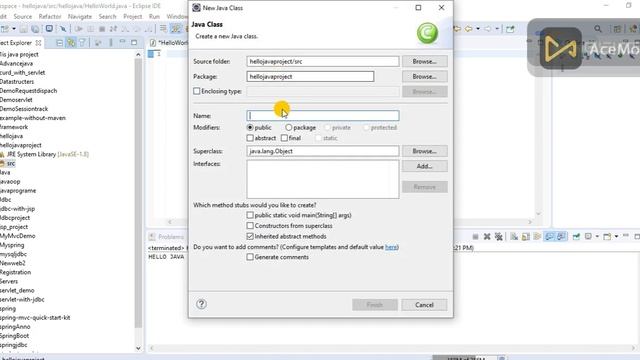Screen dimensions: 640x360
Task: Click the Forward navigation arrow in toolbar
Action: pos(488,29)
